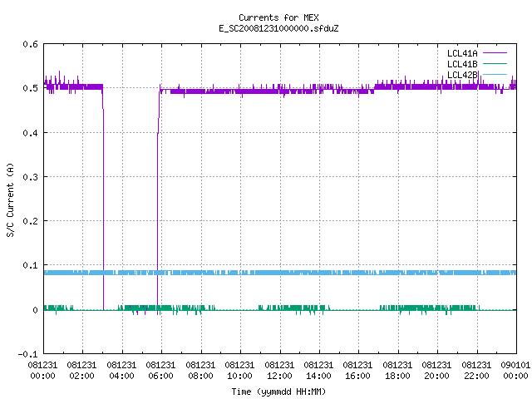Click the purple LCL41A falling edge after 03:00
Screen dimensions: 532x399
tap(103, 200)
